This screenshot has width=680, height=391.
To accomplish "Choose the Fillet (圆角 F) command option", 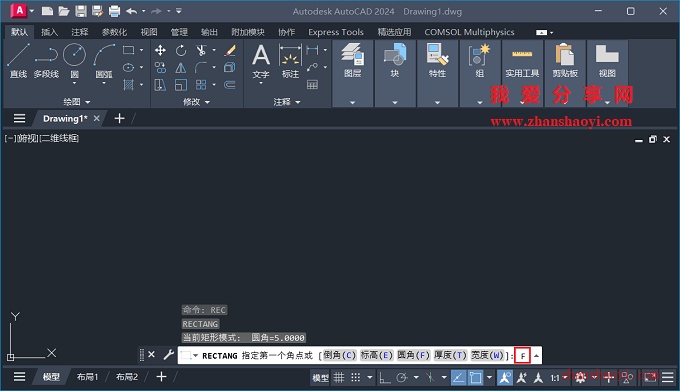I will pos(413,355).
